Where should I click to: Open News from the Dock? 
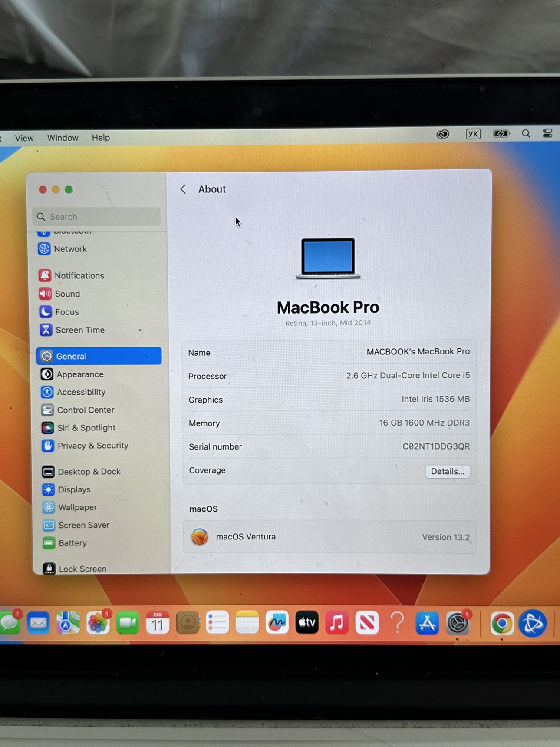coord(367,623)
